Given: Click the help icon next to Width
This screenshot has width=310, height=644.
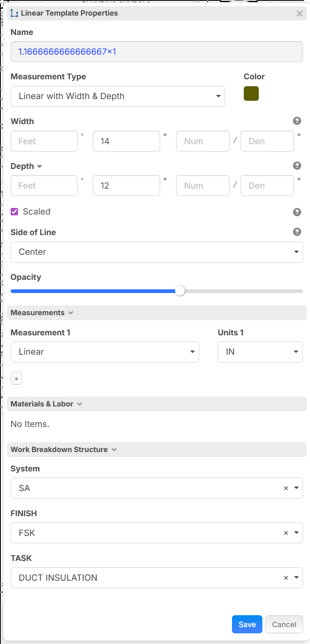Looking at the screenshot, I should click(297, 121).
